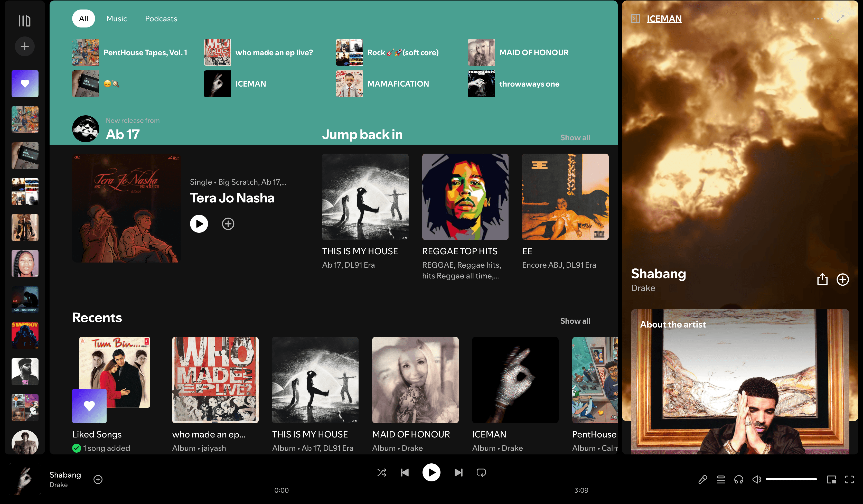Show all Jump back in items
The height and width of the screenshot is (504, 863).
point(575,137)
